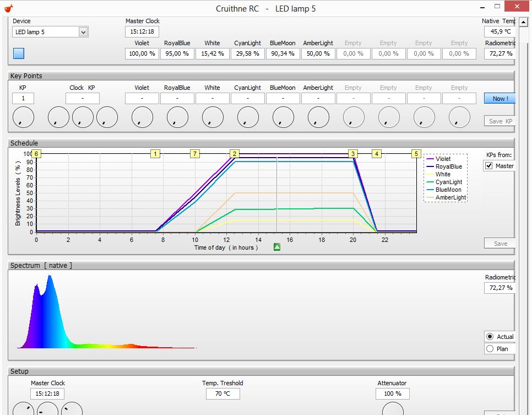Click the green arrow time marker below schedule
Viewport: 532px width, 415px height.
click(277, 247)
